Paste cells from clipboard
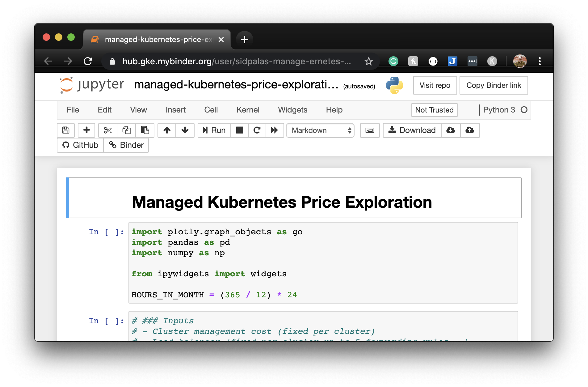 145,130
